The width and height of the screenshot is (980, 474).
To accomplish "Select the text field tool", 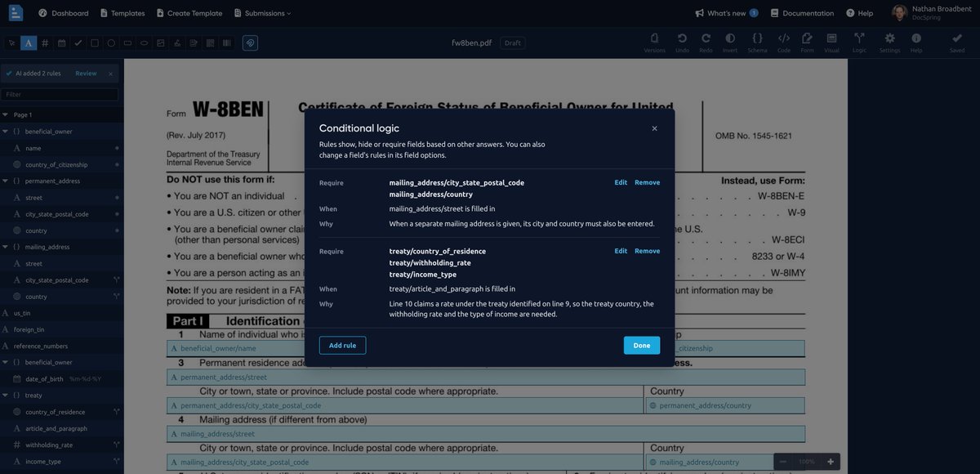I will coord(29,42).
